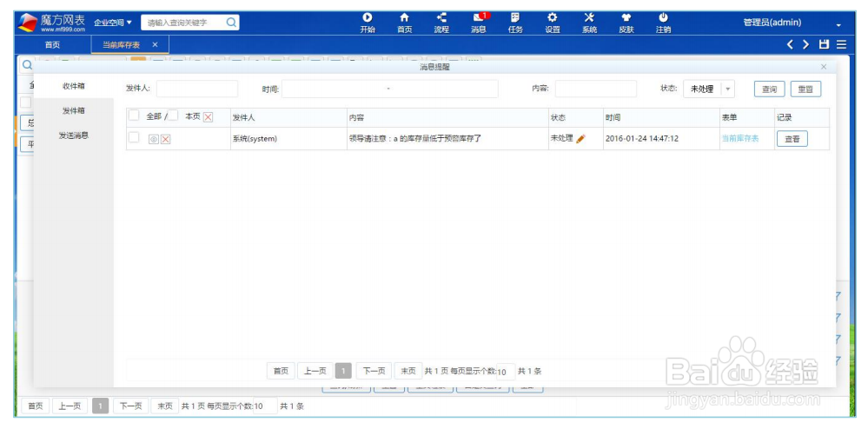Click the 管理员(admin) username
868x429 pixels.
[772, 23]
